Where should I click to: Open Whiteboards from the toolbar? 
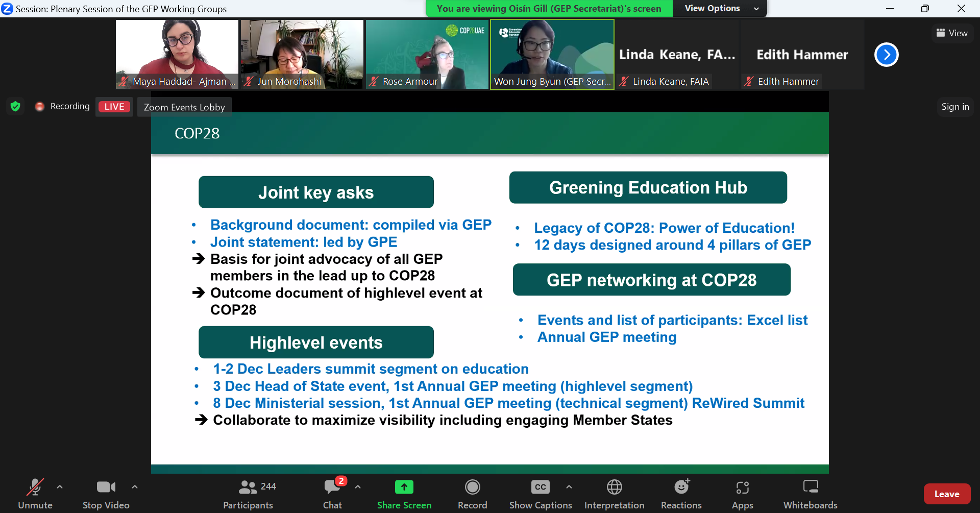click(810, 487)
